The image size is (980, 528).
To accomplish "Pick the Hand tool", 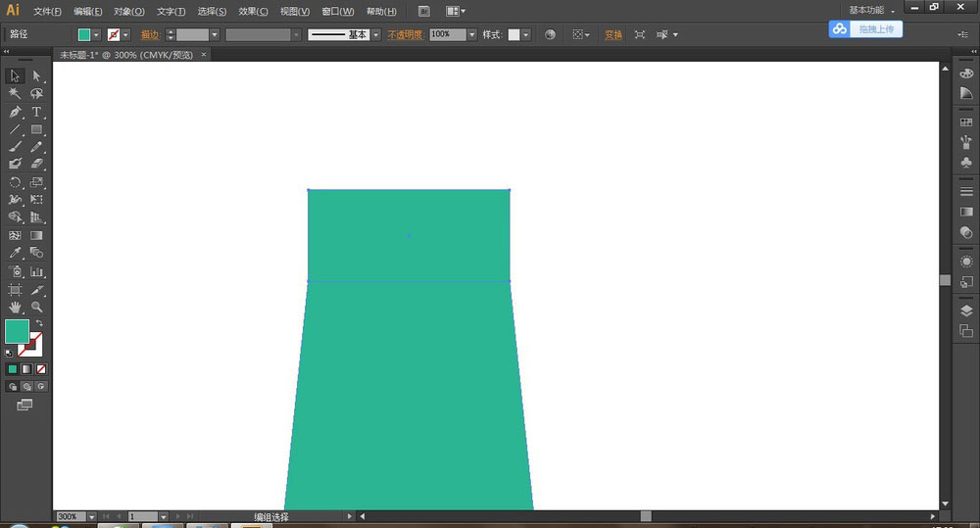I will tap(16, 307).
